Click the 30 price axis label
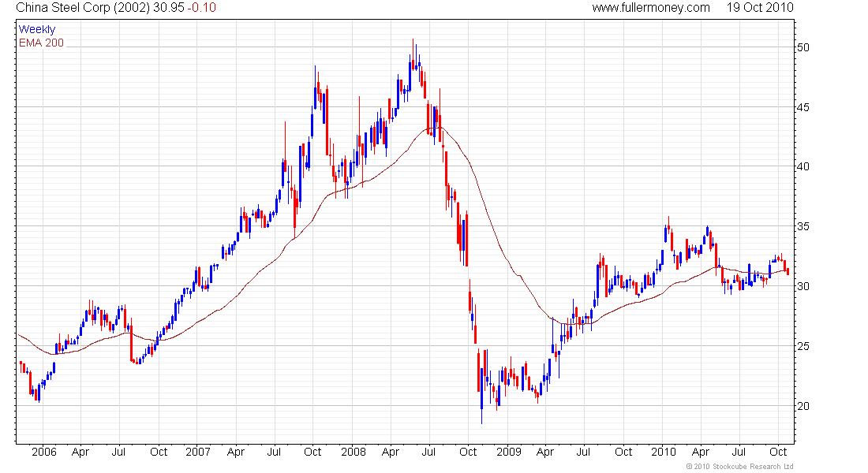This screenshot has height=473, width=868. 803,286
